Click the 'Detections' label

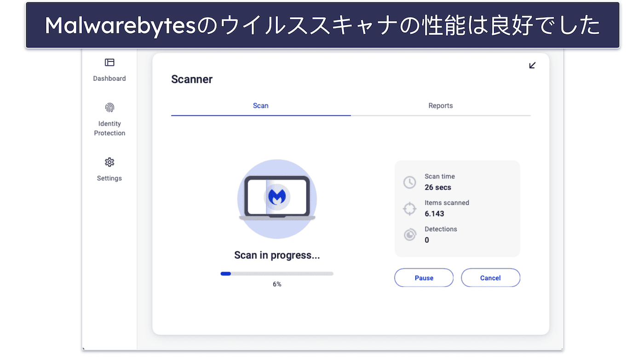441,229
